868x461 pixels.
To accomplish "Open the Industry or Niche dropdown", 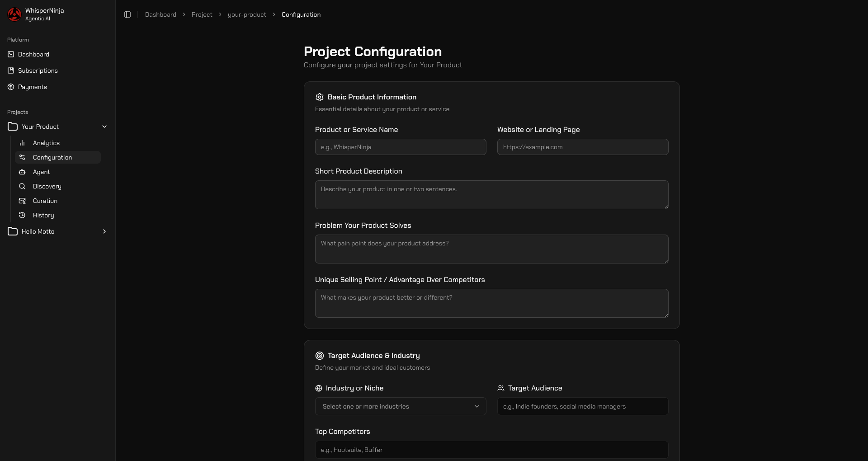I will click(400, 406).
